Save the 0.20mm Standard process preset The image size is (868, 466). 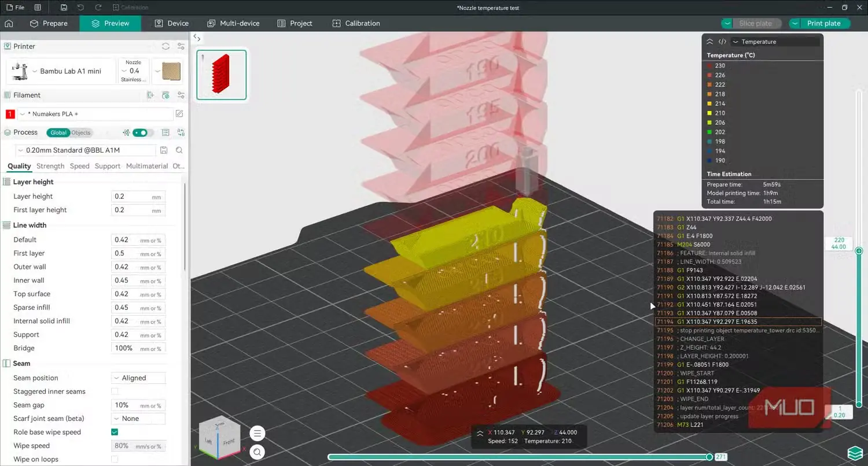coord(164,150)
